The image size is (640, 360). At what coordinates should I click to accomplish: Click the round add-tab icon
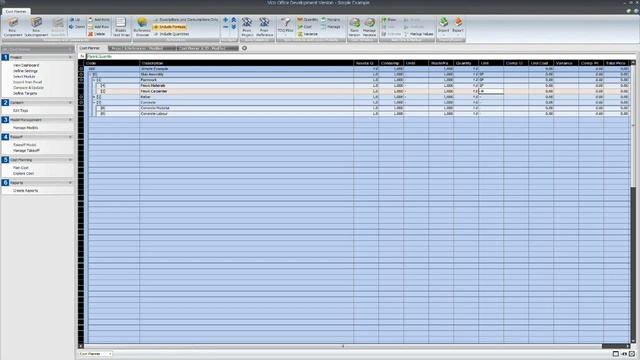(x=244, y=48)
